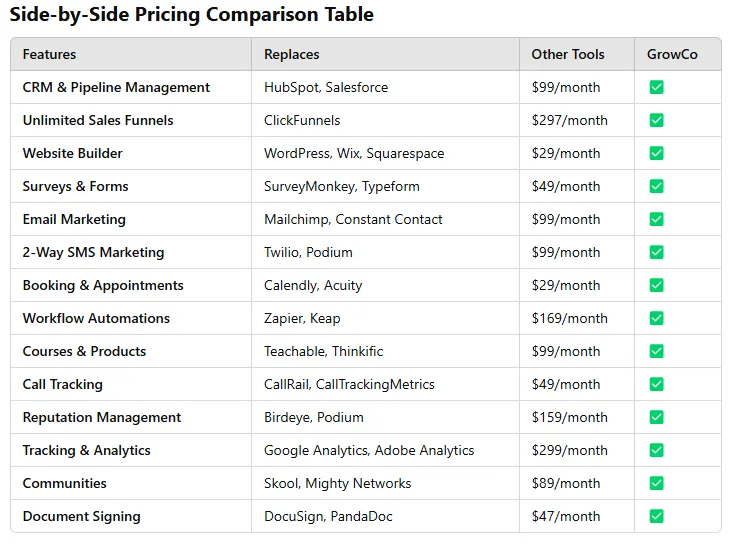This screenshot has height=547, width=733.
Task: Click the GrowCo column header
Action: [672, 54]
